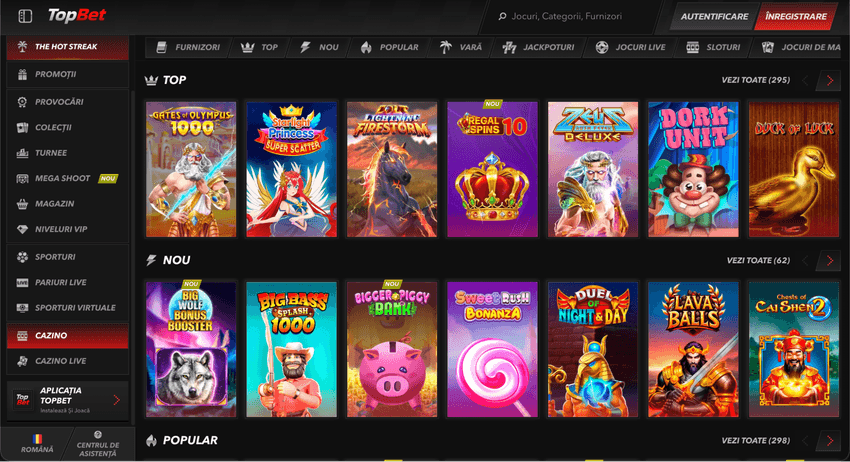
Task: Toggle the sidebar panel icon beside logo
Action: 25,16
